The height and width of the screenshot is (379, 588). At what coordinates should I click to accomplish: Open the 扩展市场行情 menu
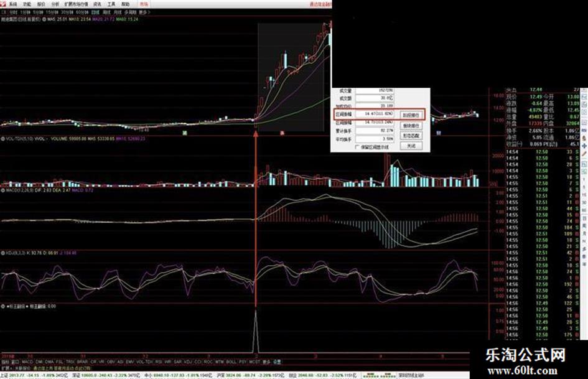tap(76, 4)
